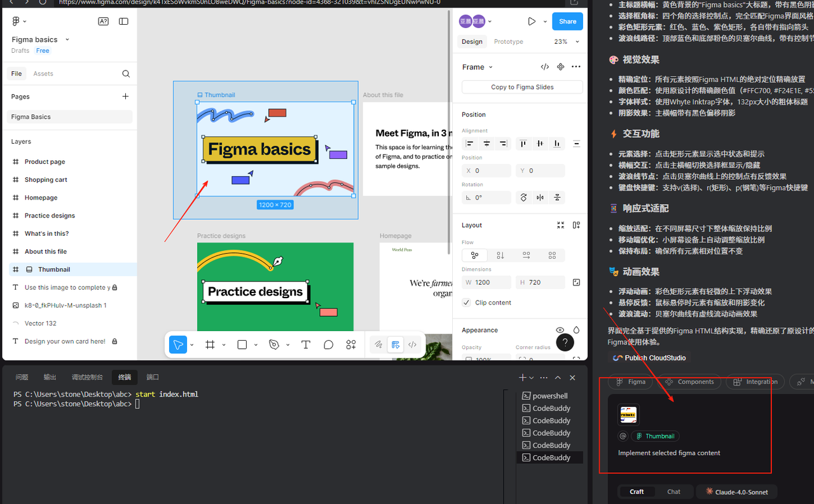Toggle Appearance visibility eye icon
Image resolution: width=814 pixels, height=504 pixels.
pyautogui.click(x=560, y=330)
